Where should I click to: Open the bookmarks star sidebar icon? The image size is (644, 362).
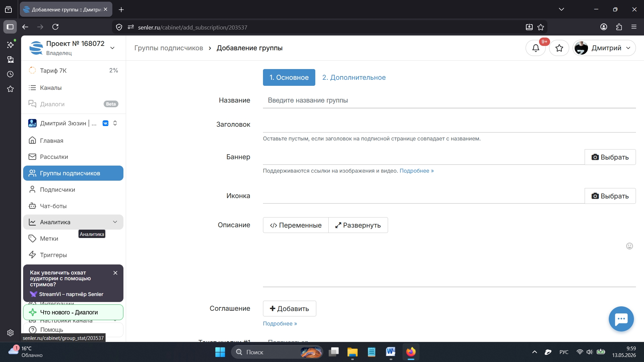(x=10, y=89)
